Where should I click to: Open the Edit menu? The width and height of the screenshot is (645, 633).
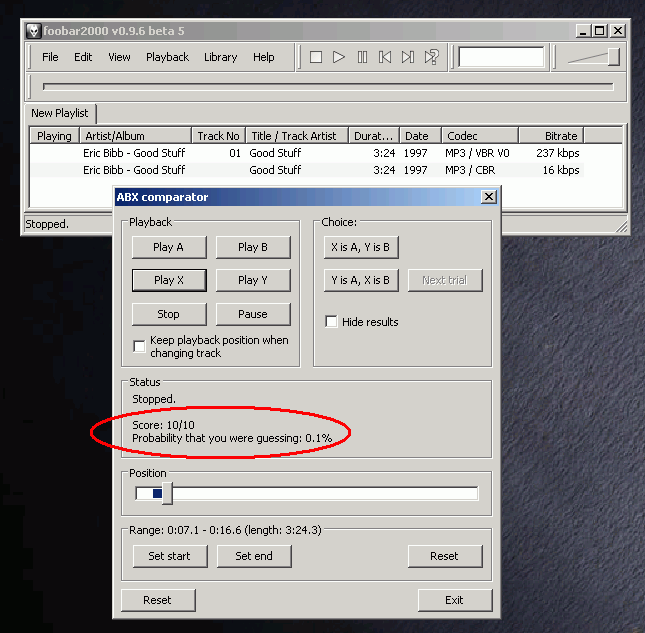pyautogui.click(x=83, y=57)
